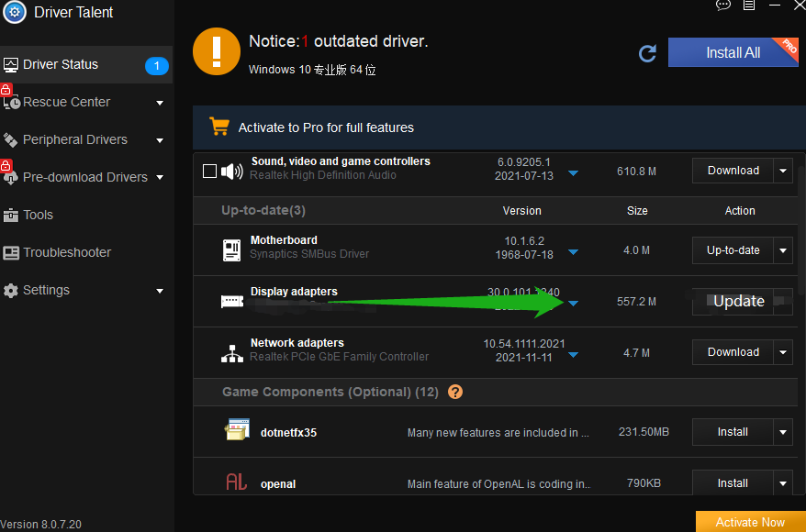Click the Tools toolbox icon
The height and width of the screenshot is (532, 806).
point(10,216)
